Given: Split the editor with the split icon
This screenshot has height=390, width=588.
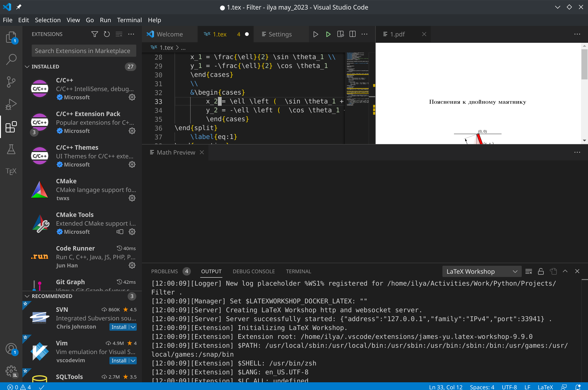Looking at the screenshot, I should tap(352, 34).
